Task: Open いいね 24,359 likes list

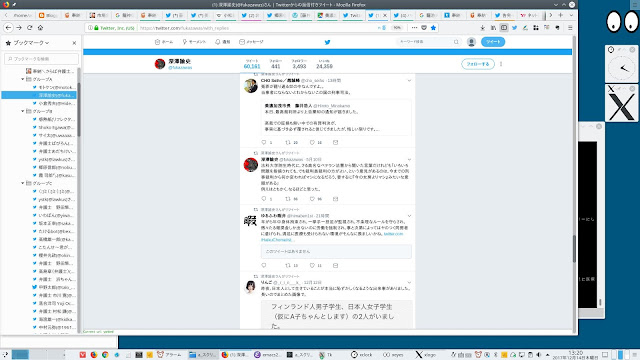Action: [x=324, y=64]
